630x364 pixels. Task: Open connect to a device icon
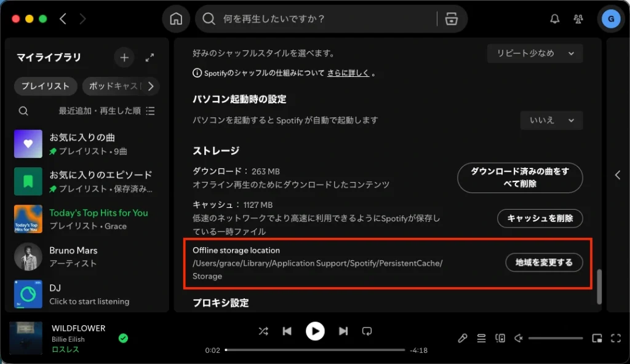point(500,338)
